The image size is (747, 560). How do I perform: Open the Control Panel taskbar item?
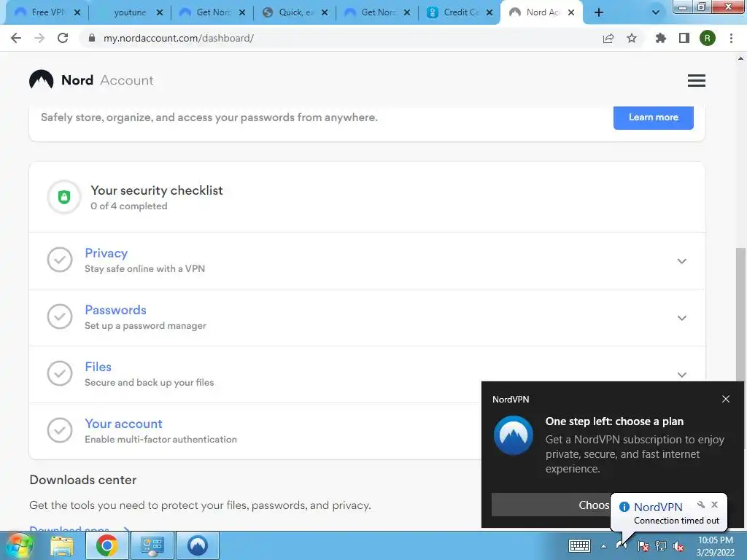coord(152,545)
